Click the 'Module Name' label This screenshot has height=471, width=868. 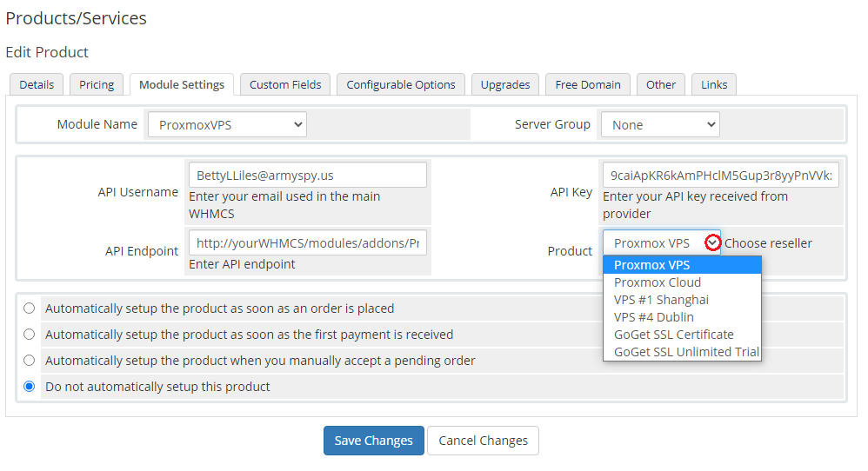(97, 124)
